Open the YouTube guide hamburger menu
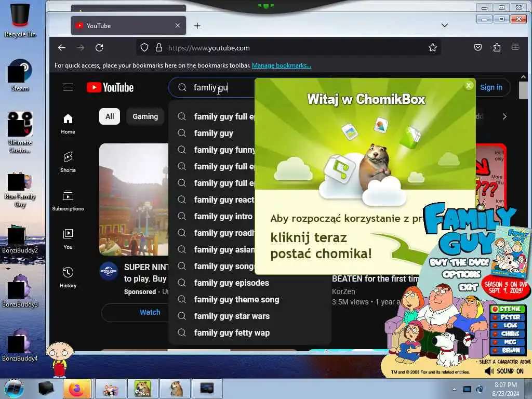 68,87
